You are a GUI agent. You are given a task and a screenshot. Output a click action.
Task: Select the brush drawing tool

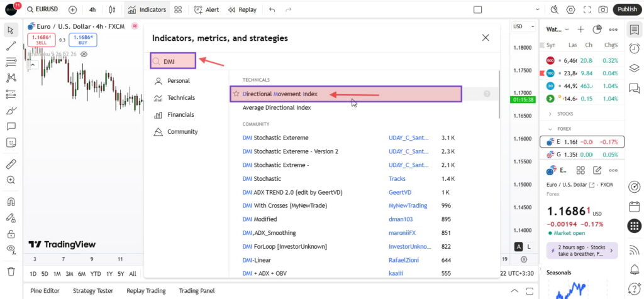pyautogui.click(x=11, y=111)
